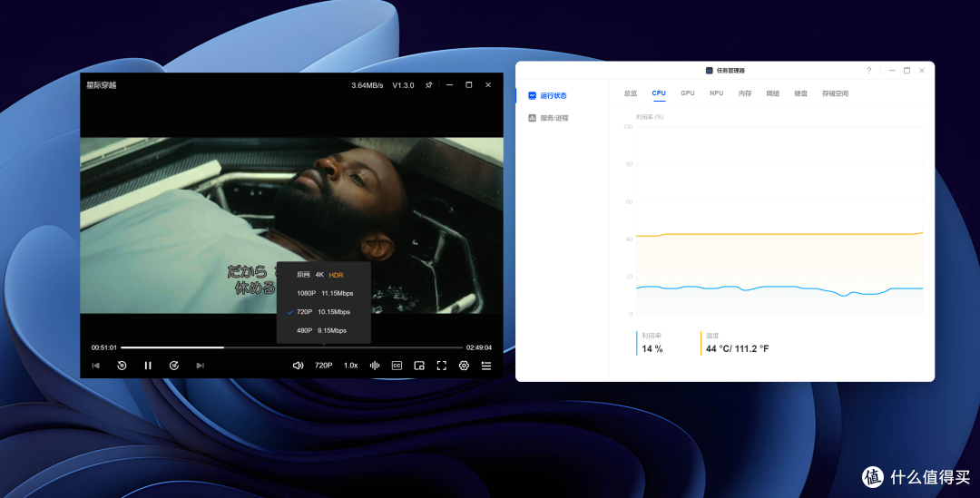
Task: Pin the player window on top
Action: coord(428,85)
